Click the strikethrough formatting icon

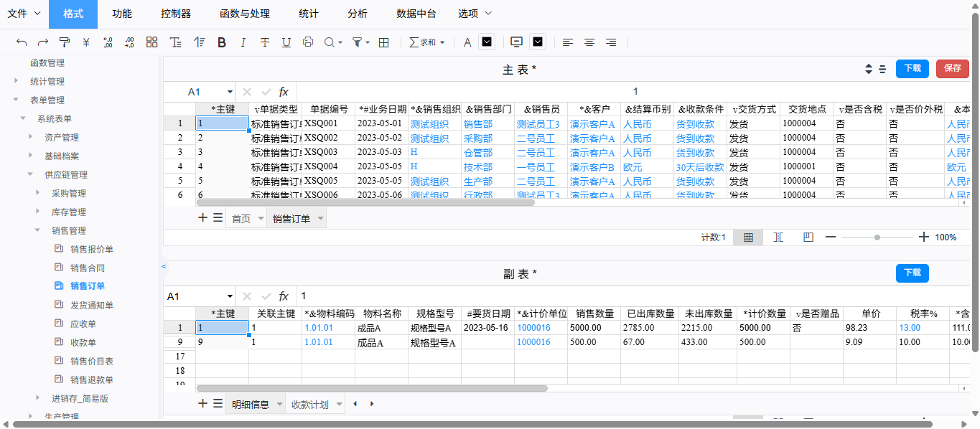click(265, 42)
